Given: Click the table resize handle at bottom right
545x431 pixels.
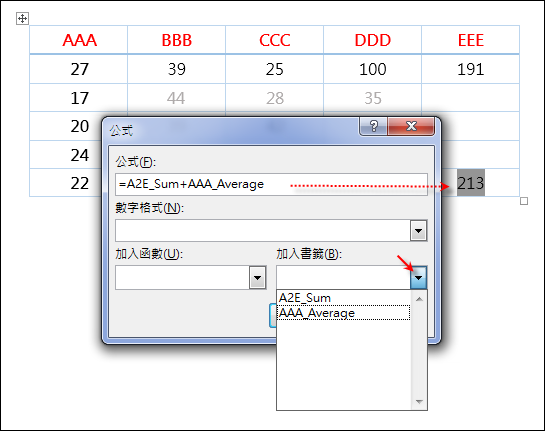Looking at the screenshot, I should pos(524,201).
